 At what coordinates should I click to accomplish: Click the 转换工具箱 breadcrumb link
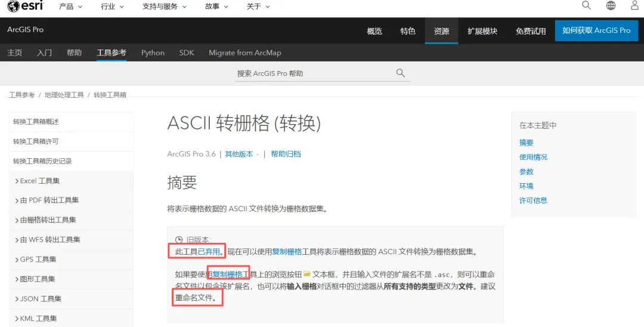click(110, 95)
